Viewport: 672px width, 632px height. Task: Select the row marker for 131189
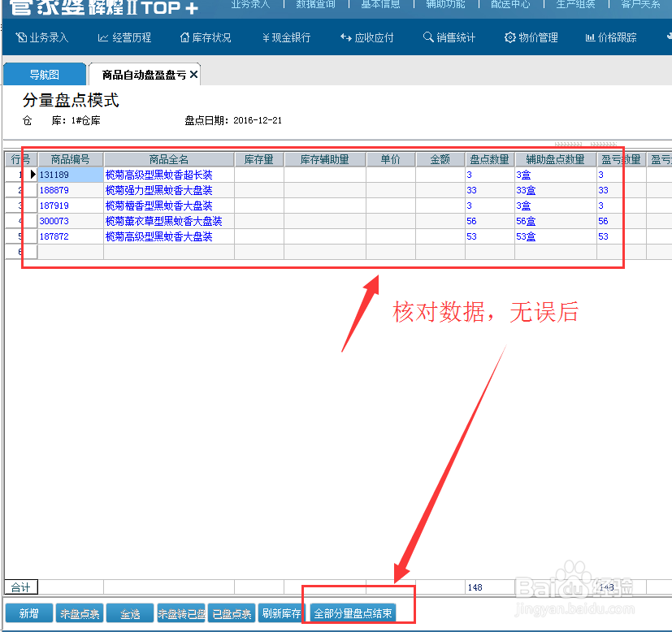(x=32, y=175)
